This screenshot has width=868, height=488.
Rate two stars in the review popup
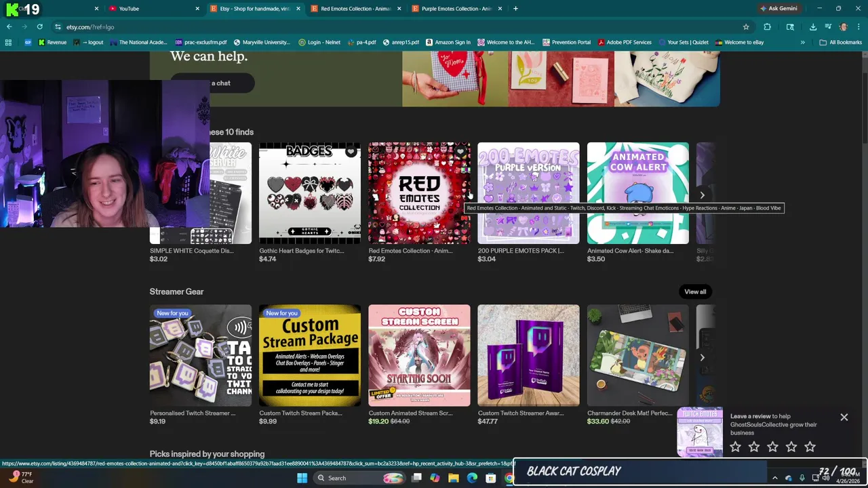coord(754,447)
